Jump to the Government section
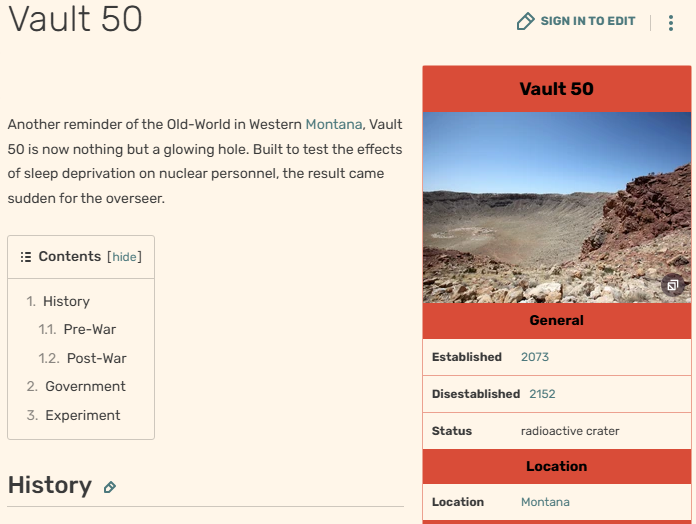Screen dimensions: 696x524 pos(85,386)
